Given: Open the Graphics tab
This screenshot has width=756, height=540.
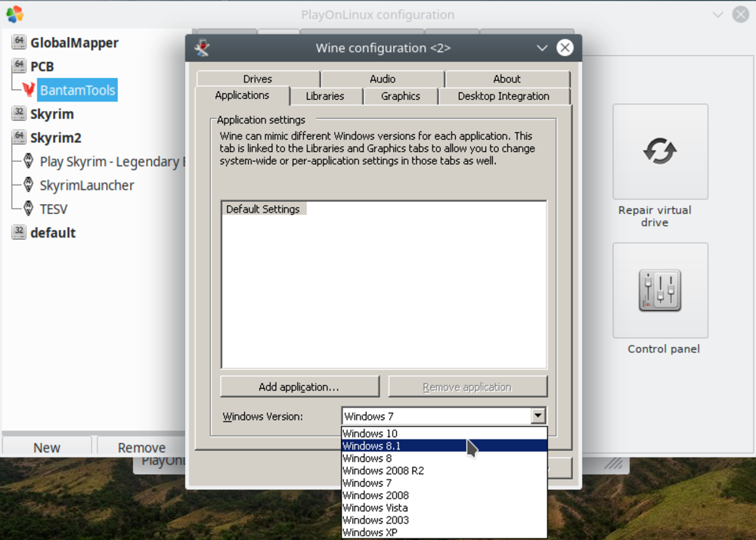Looking at the screenshot, I should pyautogui.click(x=401, y=96).
